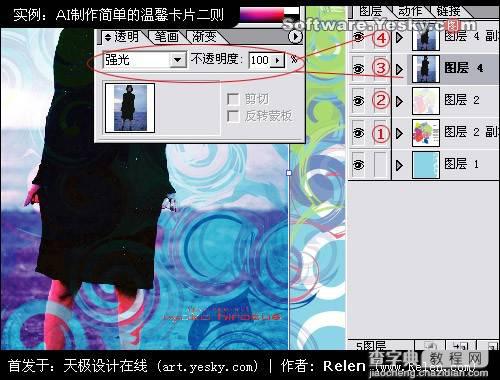Screen dimensions: 500x380
Task: Click the 图层 2 副本 colorful thumbnail
Action: 426,133
